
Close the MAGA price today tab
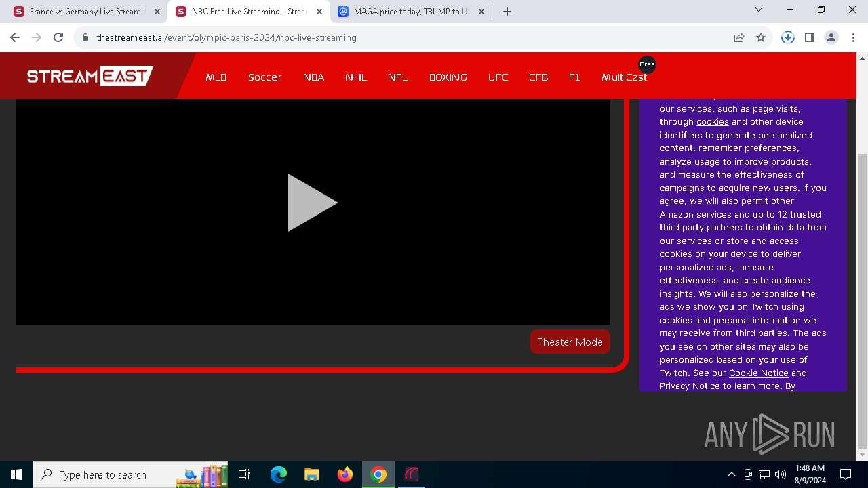click(x=481, y=12)
